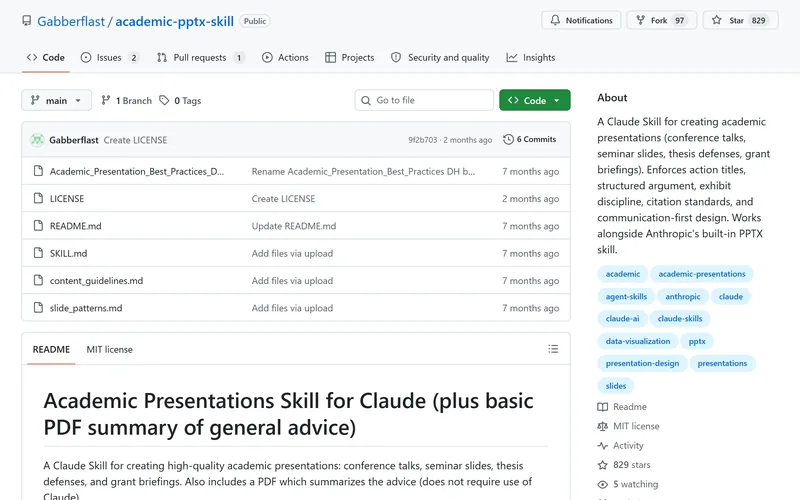Open the slide_patterns.md file

[x=86, y=308]
